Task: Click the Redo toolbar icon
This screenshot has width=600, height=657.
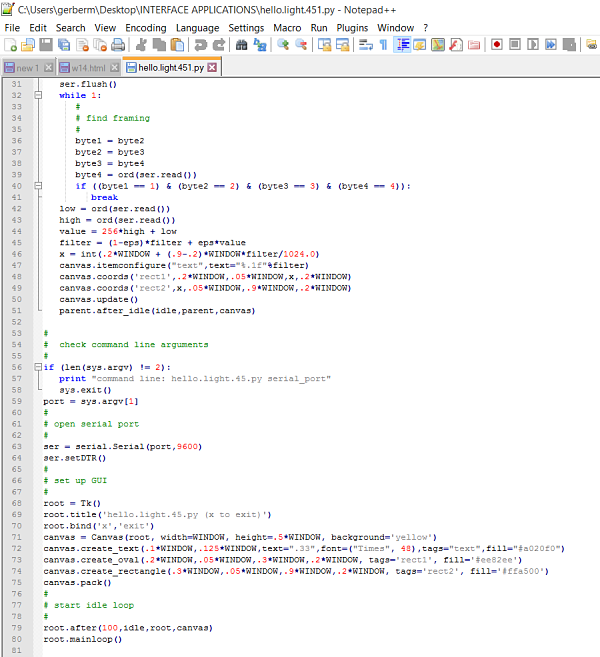Action: pyautogui.click(x=219, y=44)
